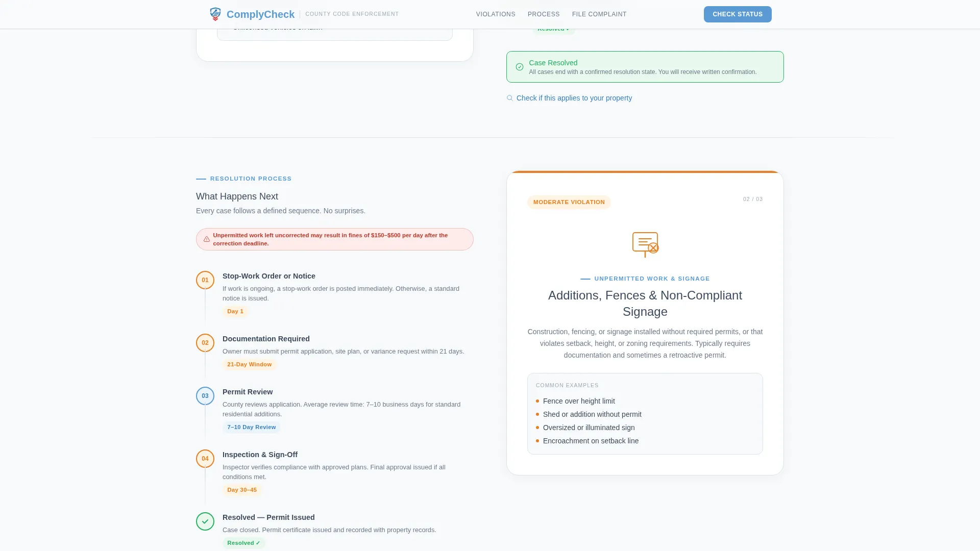Click the Encroachment on setback line example
The width and height of the screenshot is (980, 551).
point(591,441)
